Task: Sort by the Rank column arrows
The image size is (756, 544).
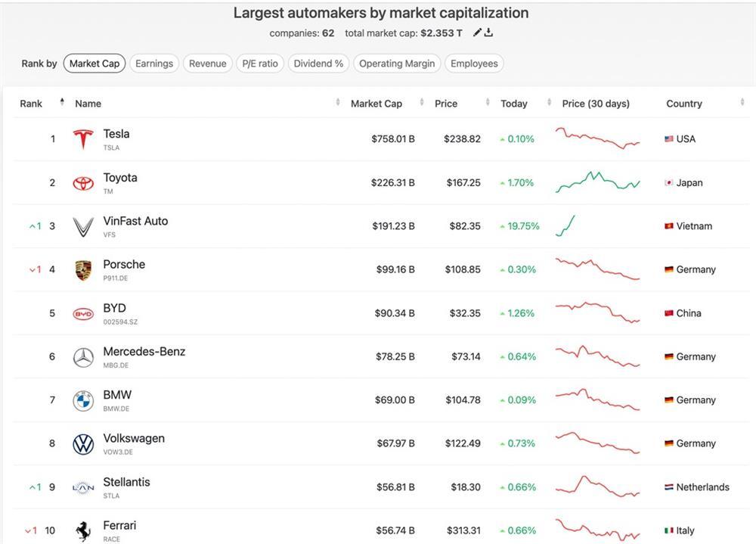Action: coord(62,103)
